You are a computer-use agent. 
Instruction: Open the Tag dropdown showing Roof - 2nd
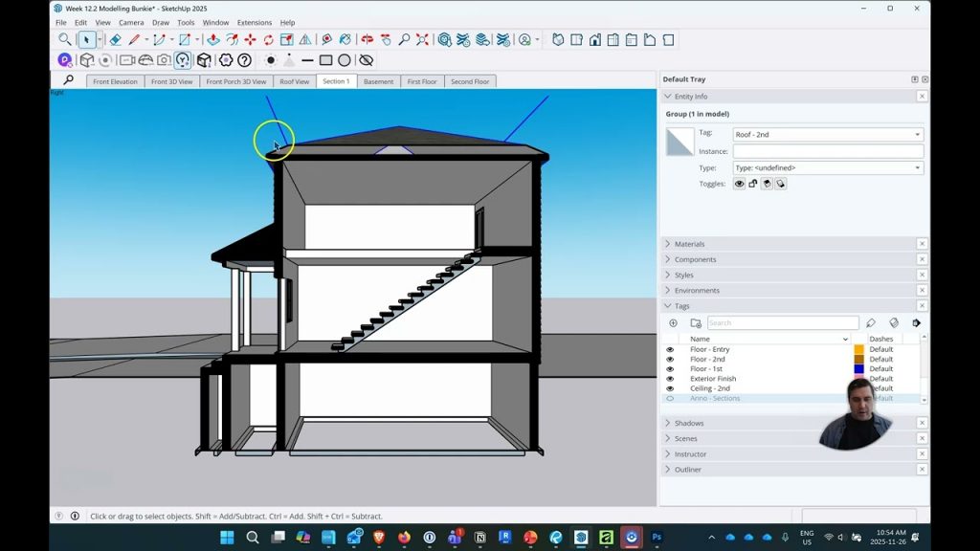(x=828, y=135)
